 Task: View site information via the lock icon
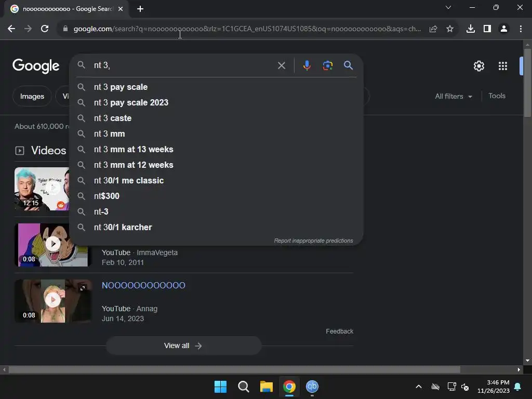[x=65, y=29]
